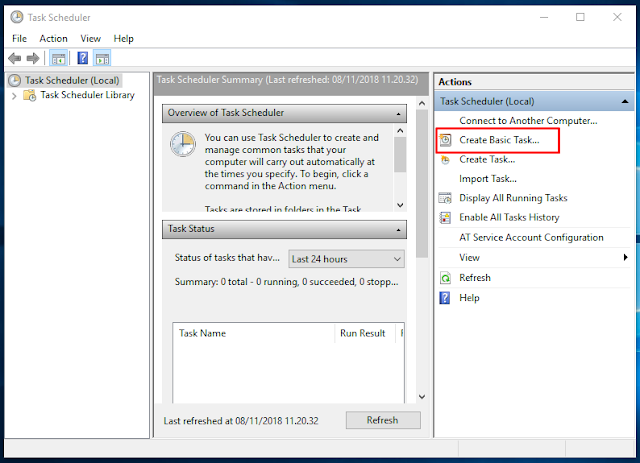Screen dimensions: 640x463
Task: Click 'Last refreshed at 08/11/2018 11.20.32' text
Action: (241, 421)
